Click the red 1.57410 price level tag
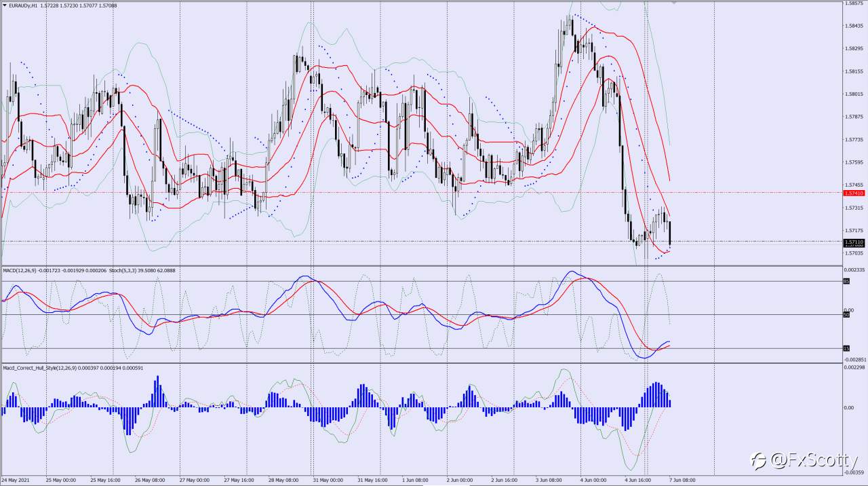868x486 pixels. 854,193
